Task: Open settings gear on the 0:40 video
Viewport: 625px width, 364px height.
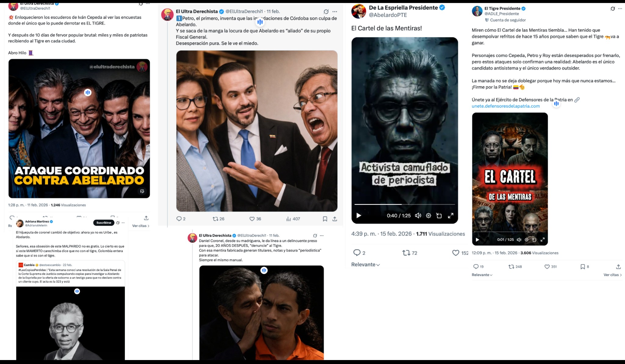Action: (x=428, y=216)
